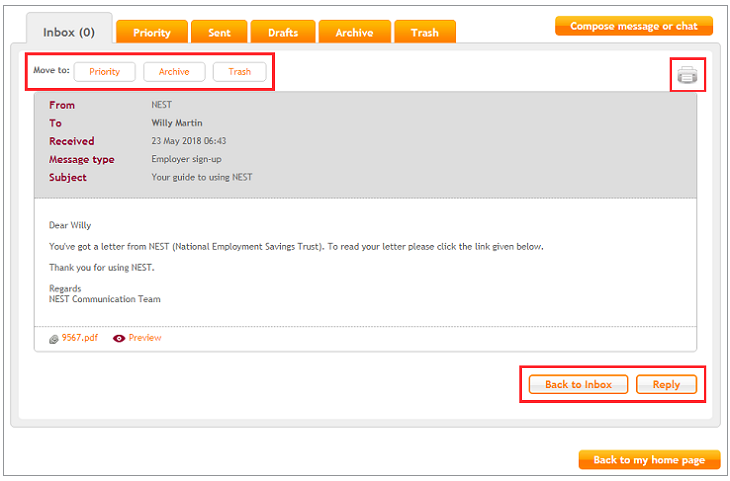
Task: Click the 'Subject' field label
Action: click(x=68, y=177)
